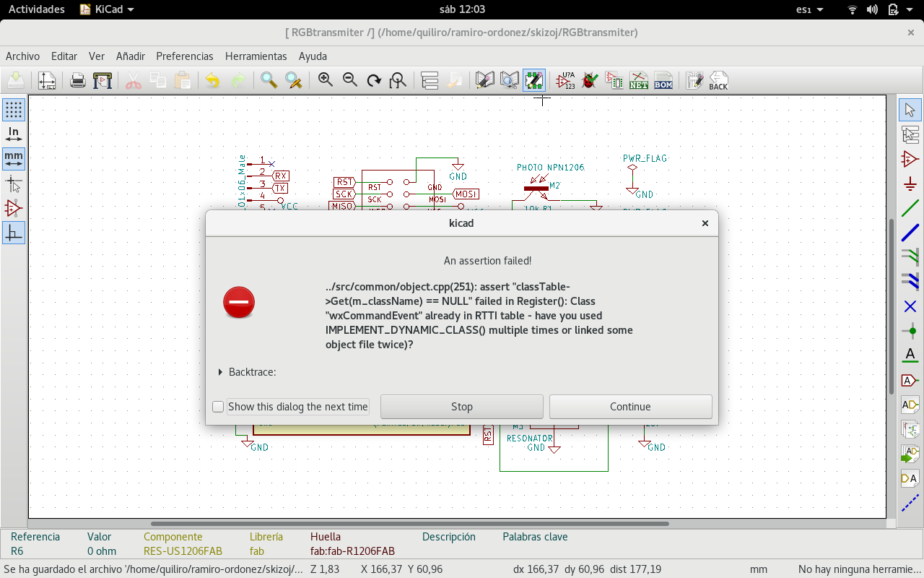Viewport: 924px width, 578px height.
Task: Click the Zoom in icon
Action: (326, 80)
